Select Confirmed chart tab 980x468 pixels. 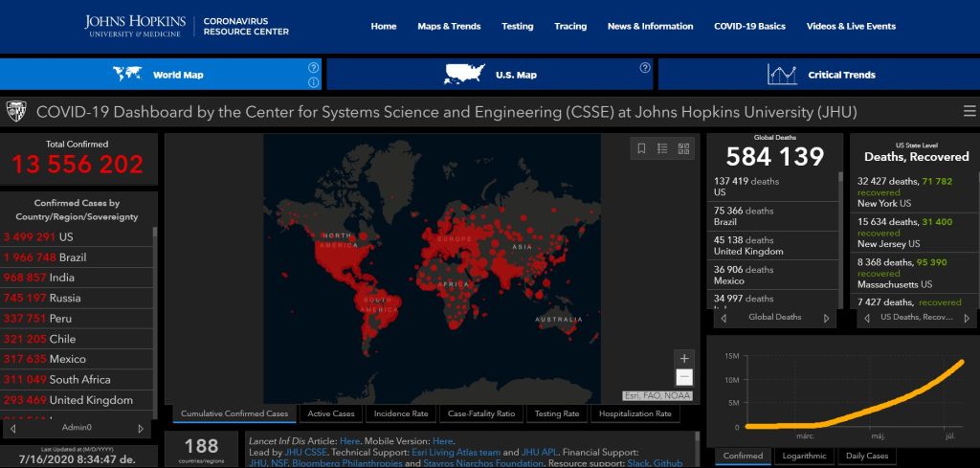coord(743,457)
